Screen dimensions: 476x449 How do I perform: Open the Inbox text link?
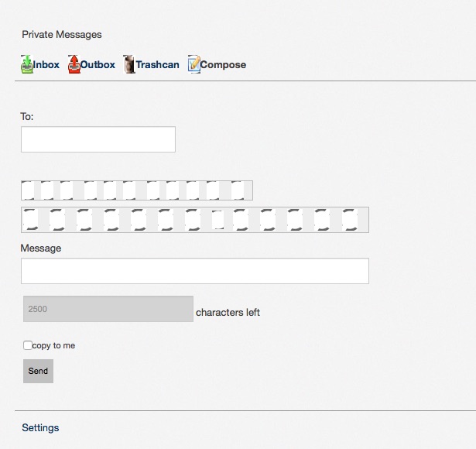(x=46, y=65)
